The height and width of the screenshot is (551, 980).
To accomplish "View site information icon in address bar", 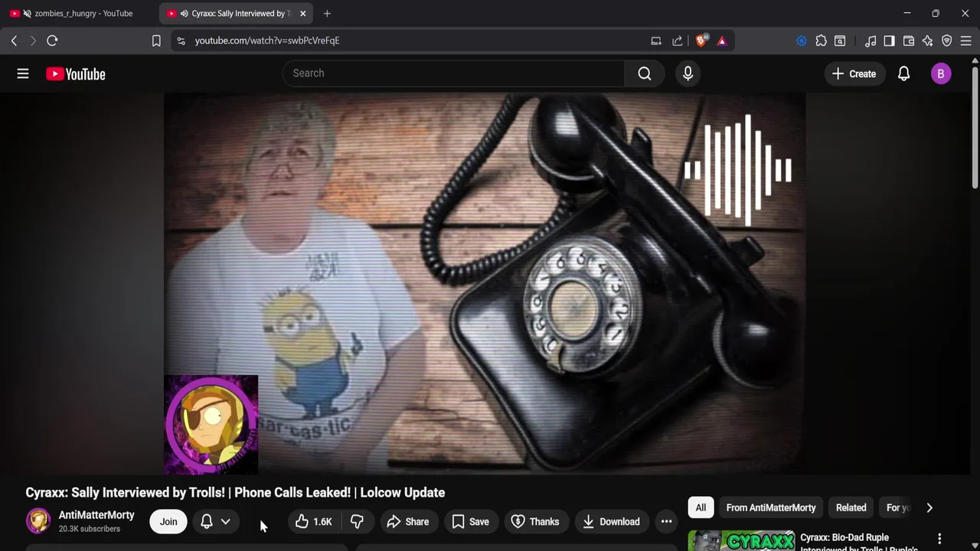I will tap(181, 41).
